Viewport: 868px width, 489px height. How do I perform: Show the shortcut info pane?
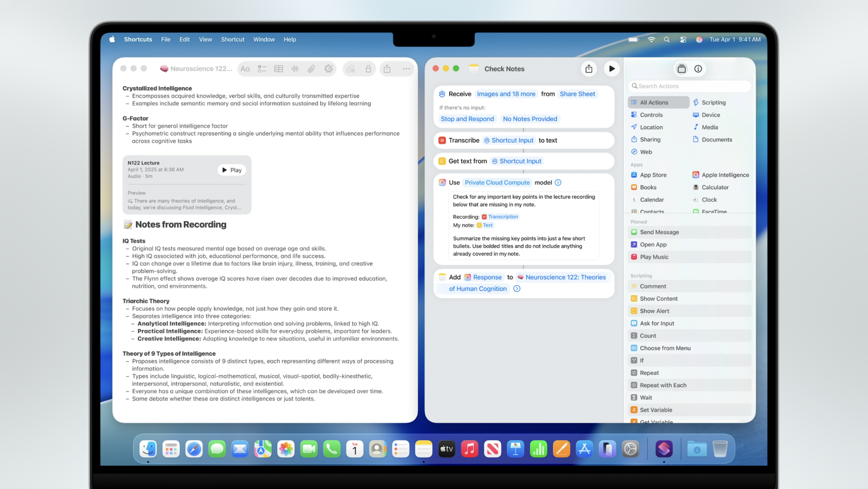coord(699,69)
